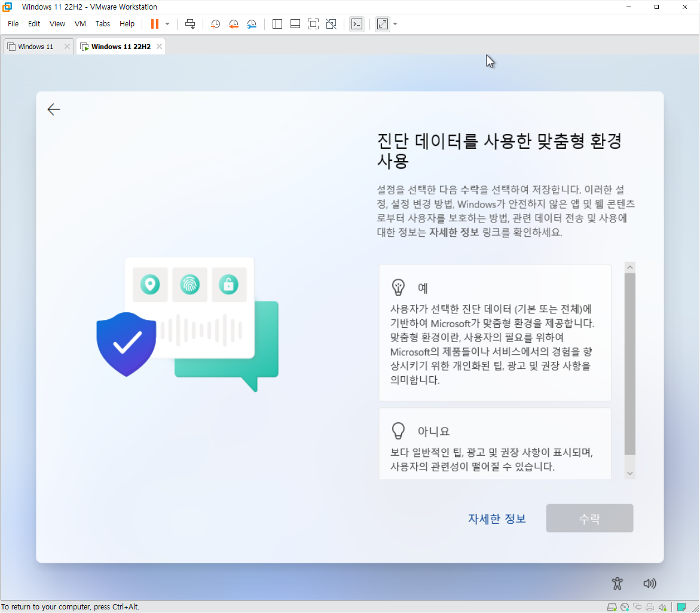
Task: Click the status text 'To return to your computer'
Action: coord(70,607)
